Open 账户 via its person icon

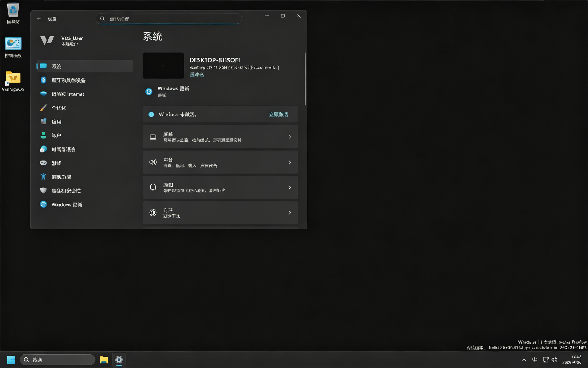pyautogui.click(x=43, y=135)
